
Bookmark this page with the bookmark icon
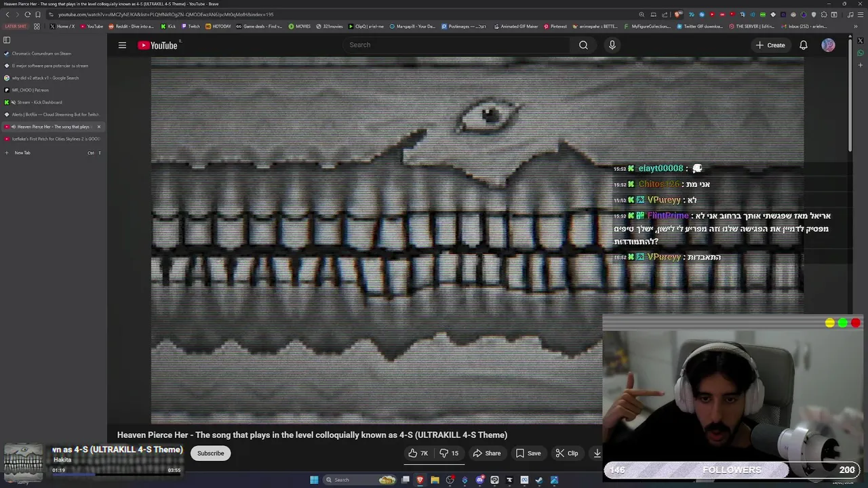38,14
